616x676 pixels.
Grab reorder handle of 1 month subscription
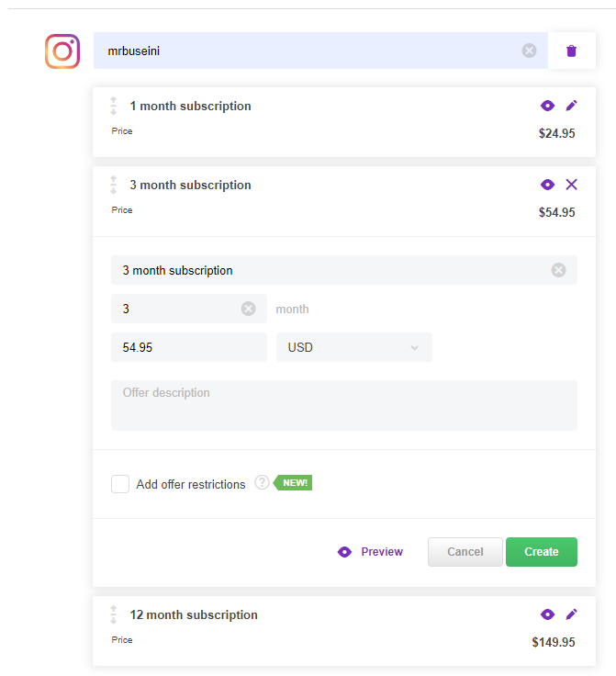click(x=113, y=106)
